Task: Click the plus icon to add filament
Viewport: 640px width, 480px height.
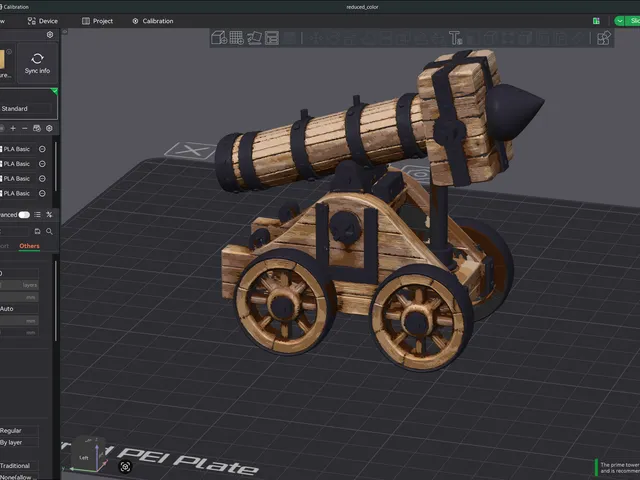Action: tap(13, 128)
